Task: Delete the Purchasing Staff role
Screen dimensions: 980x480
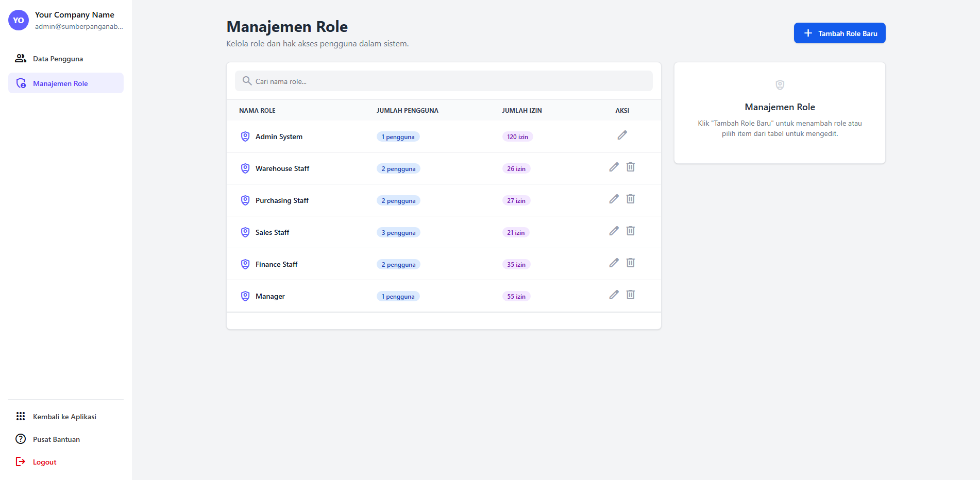Action: pos(630,199)
